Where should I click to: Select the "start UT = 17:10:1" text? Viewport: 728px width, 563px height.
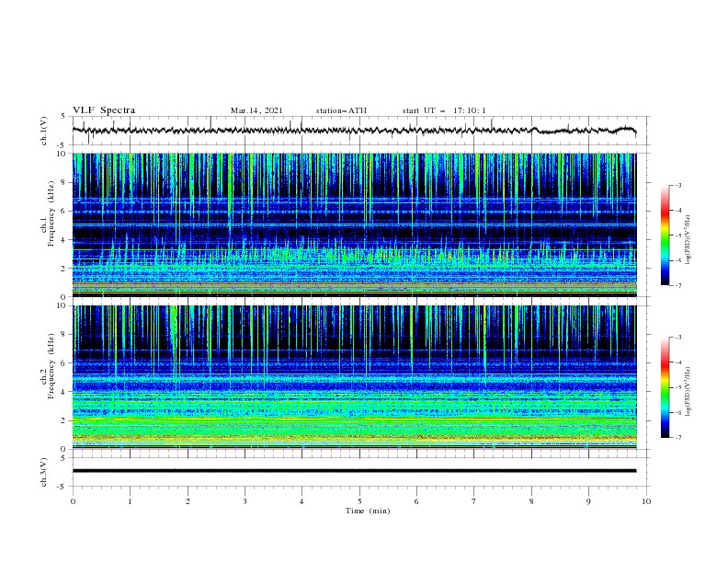click(x=444, y=110)
